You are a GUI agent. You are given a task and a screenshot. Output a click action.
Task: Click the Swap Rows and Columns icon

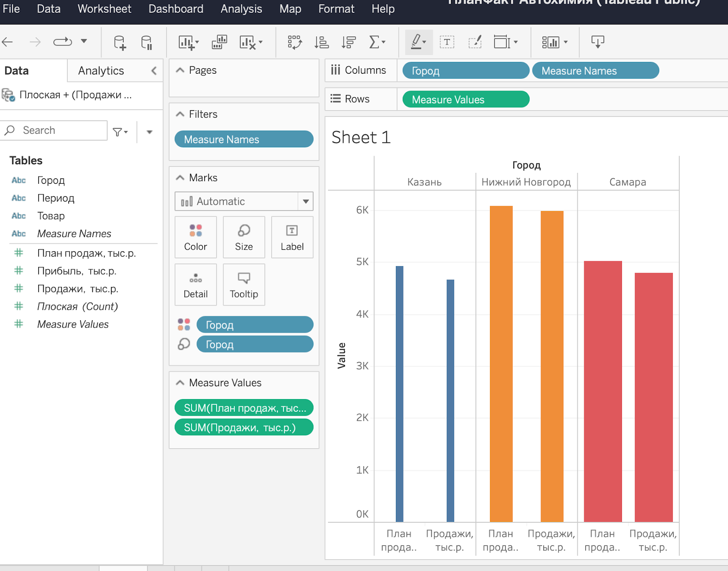[295, 42]
